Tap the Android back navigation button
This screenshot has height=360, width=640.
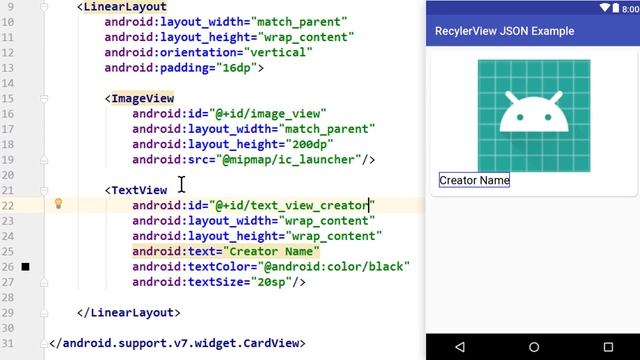click(x=460, y=347)
